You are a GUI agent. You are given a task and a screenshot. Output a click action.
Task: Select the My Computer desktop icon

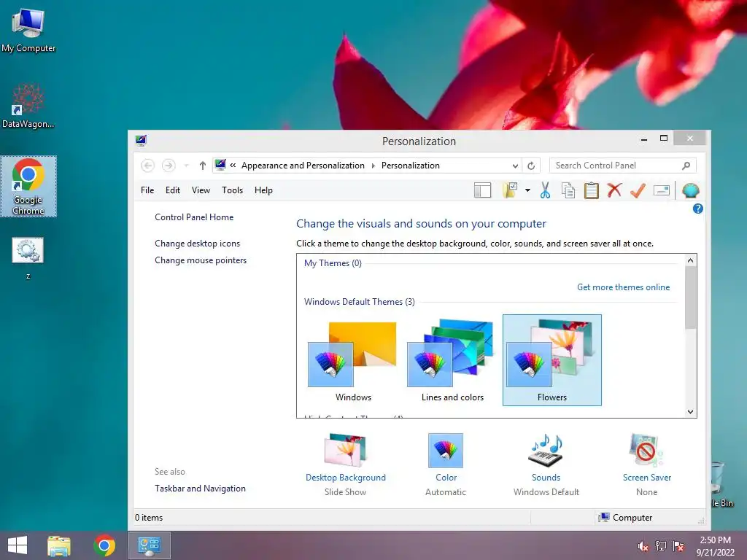tap(28, 31)
